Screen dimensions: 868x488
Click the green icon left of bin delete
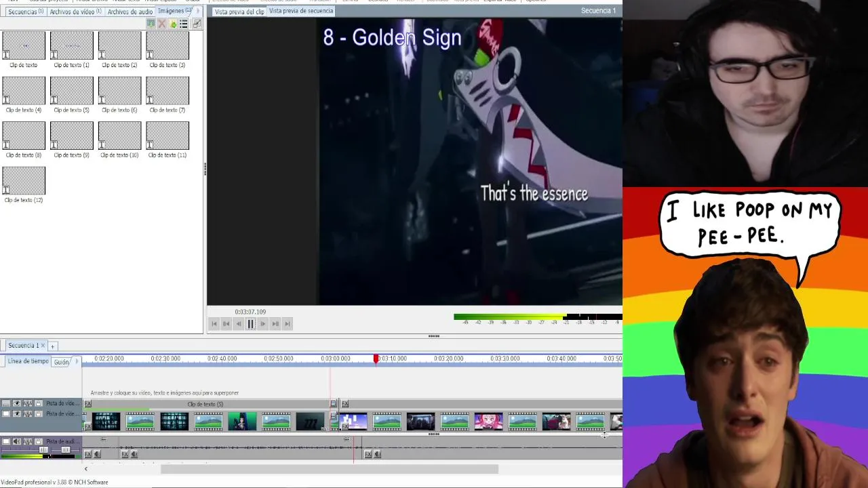pos(151,24)
